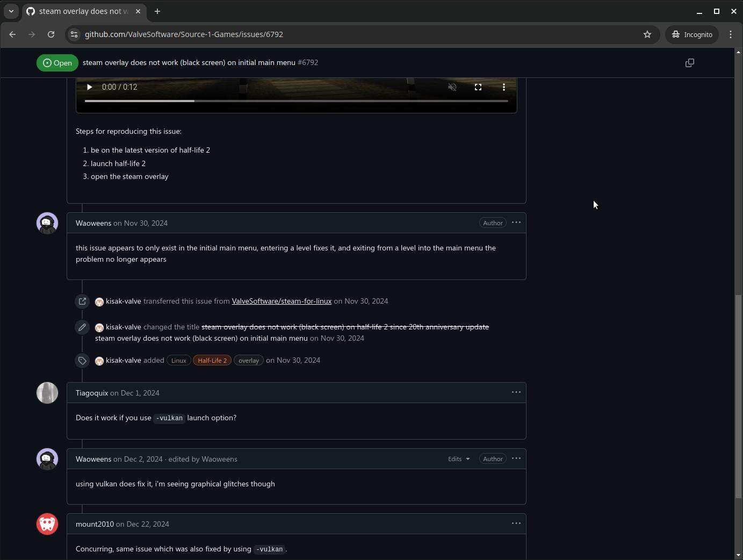The width and height of the screenshot is (743, 560).
Task: Click mount2010 red avatar image
Action: click(47, 524)
